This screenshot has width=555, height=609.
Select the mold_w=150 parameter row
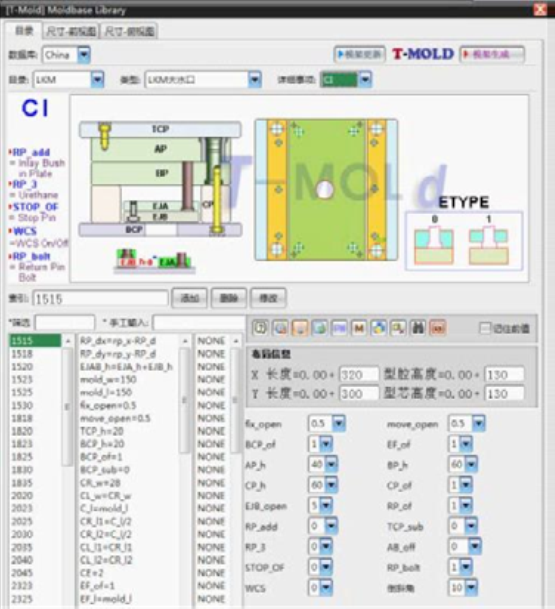[x=108, y=379]
